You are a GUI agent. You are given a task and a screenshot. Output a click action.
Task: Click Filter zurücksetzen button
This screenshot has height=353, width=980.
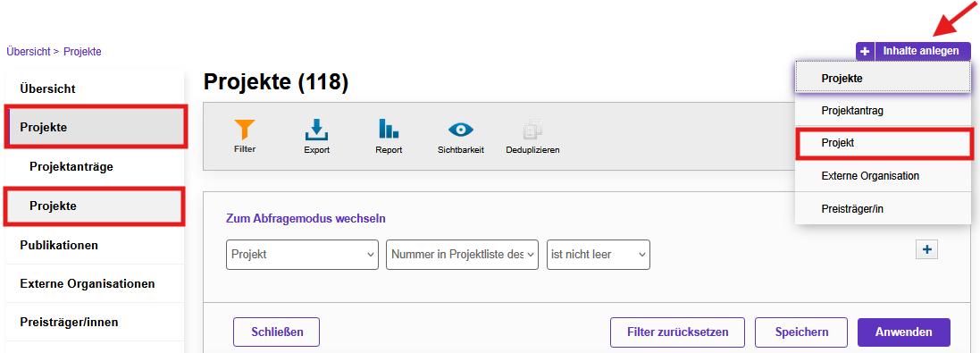point(678,332)
